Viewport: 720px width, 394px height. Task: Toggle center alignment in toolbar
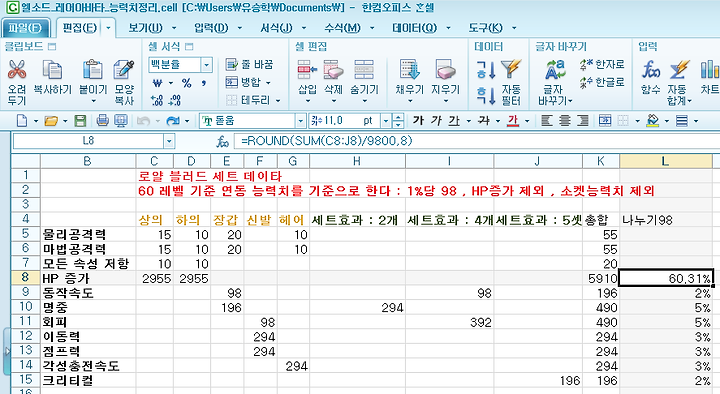pos(564,121)
